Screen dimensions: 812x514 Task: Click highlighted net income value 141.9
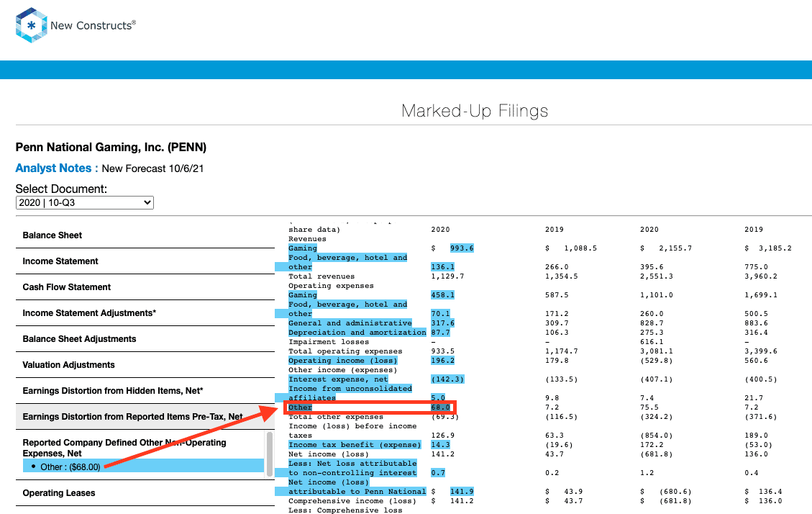point(462,491)
